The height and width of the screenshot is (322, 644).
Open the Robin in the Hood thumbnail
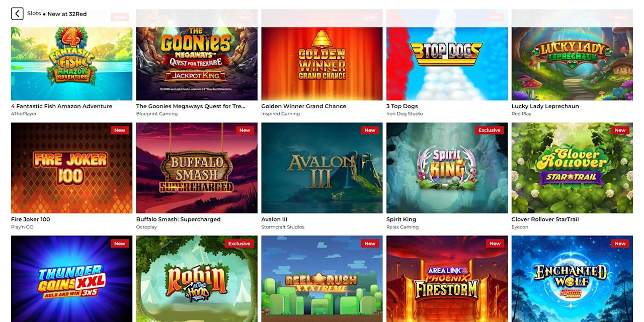tap(197, 279)
